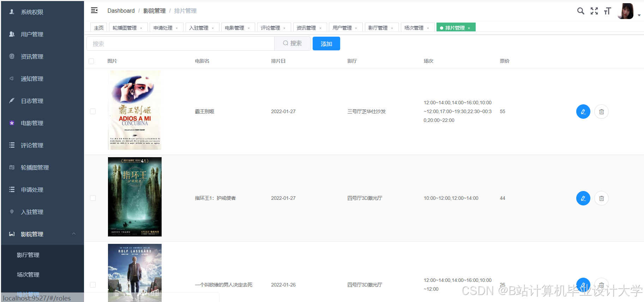This screenshot has height=302, width=644.
Task: Toggle the select-all checkbox in table header
Action: pos(91,61)
